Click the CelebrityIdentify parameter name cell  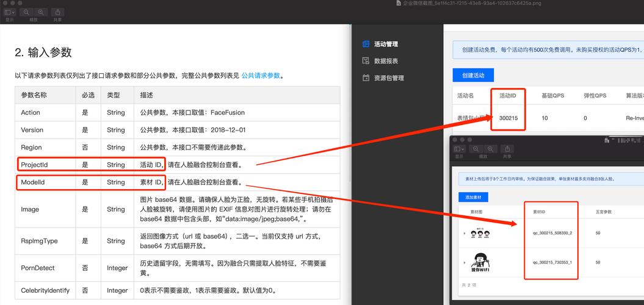(x=45, y=290)
